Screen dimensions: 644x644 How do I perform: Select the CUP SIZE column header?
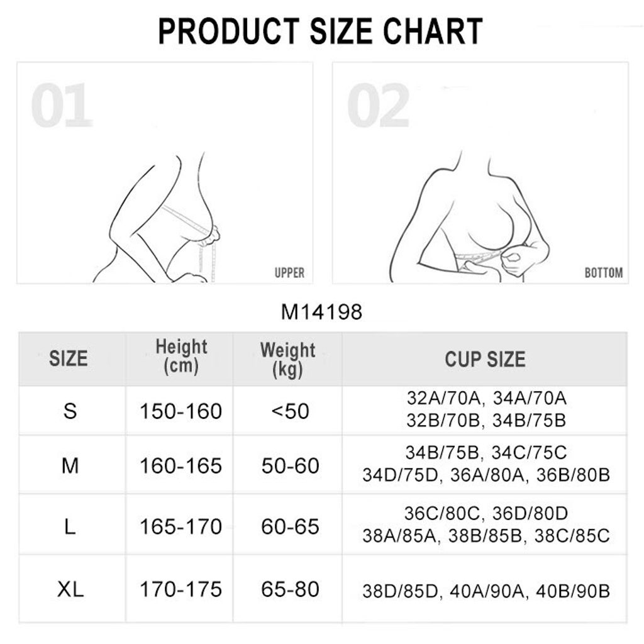pos(485,358)
